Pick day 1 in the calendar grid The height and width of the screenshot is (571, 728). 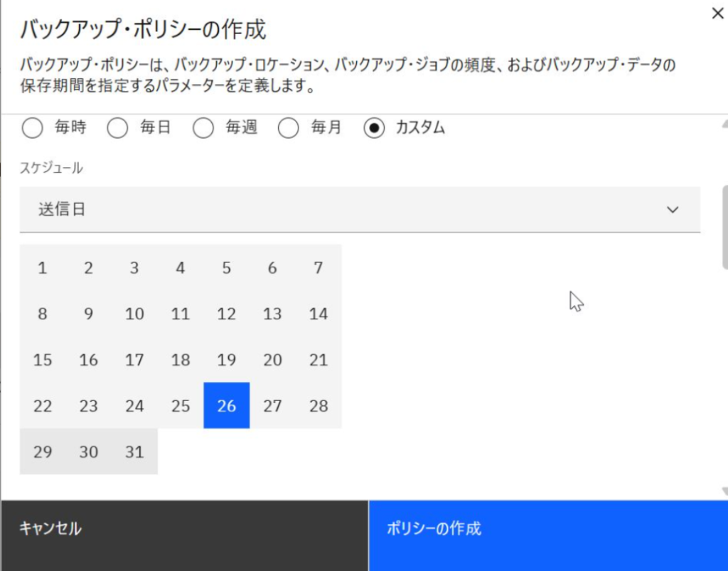coord(42,267)
